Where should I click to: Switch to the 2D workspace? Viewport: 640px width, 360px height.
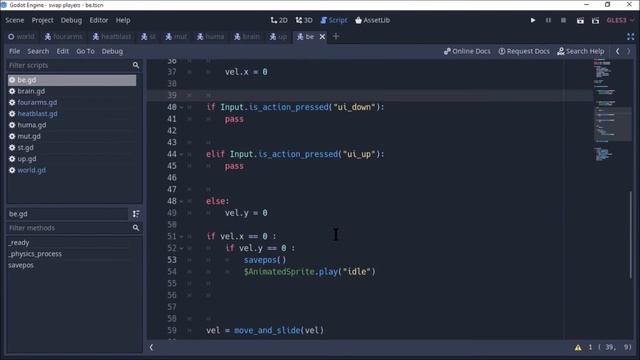point(279,20)
